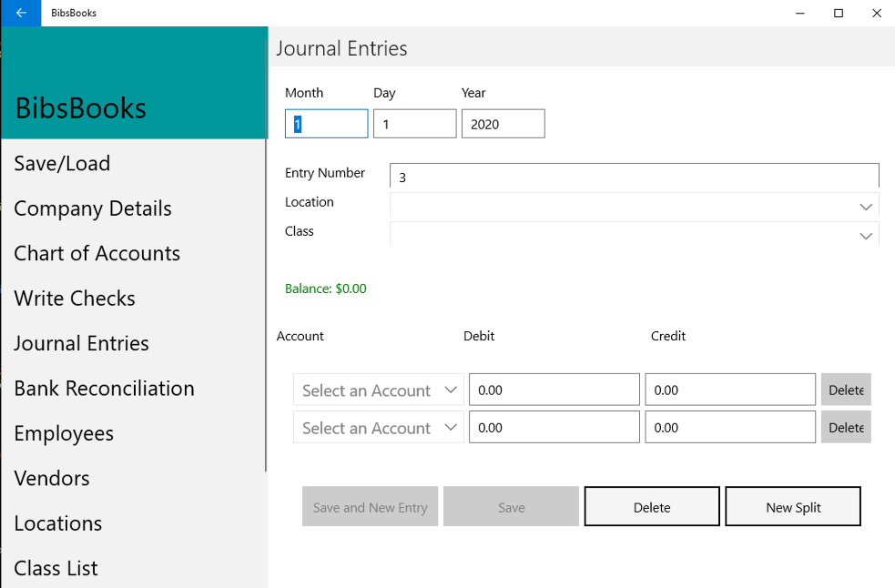Open the Save/Load page

point(62,164)
